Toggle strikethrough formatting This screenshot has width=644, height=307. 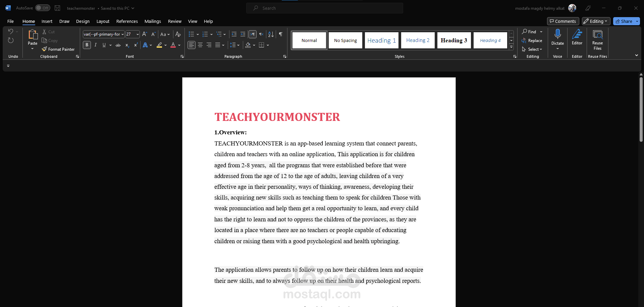118,45
